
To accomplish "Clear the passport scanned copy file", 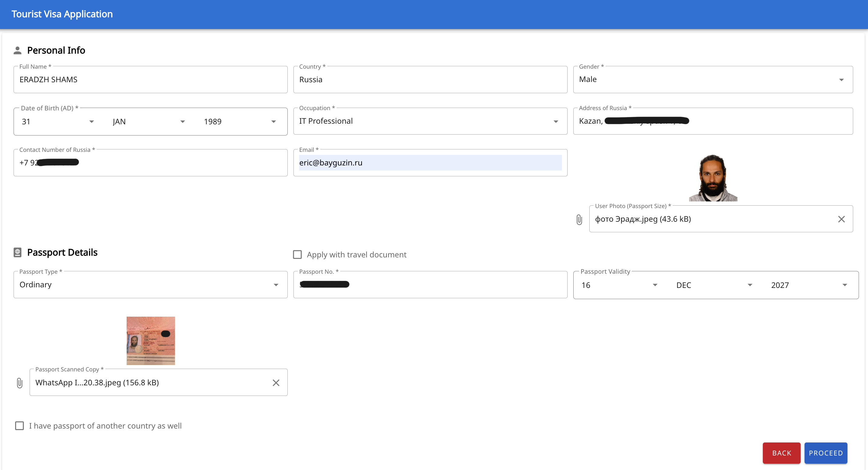I will pyautogui.click(x=276, y=383).
